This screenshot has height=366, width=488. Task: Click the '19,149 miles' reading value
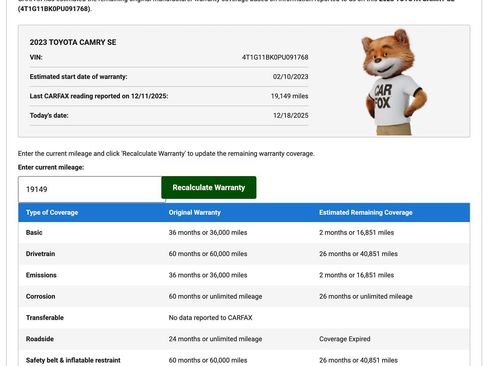(x=289, y=96)
